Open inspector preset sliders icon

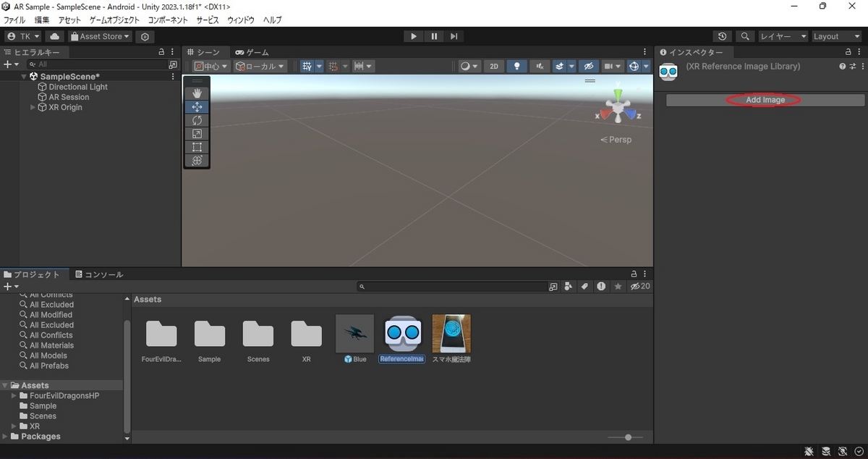click(851, 66)
